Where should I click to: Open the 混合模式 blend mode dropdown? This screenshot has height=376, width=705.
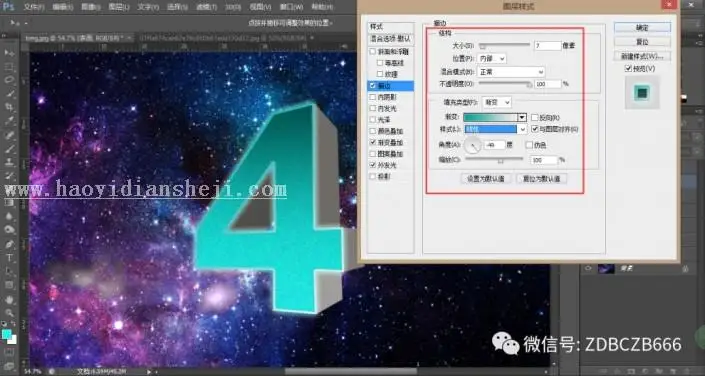[511, 72]
